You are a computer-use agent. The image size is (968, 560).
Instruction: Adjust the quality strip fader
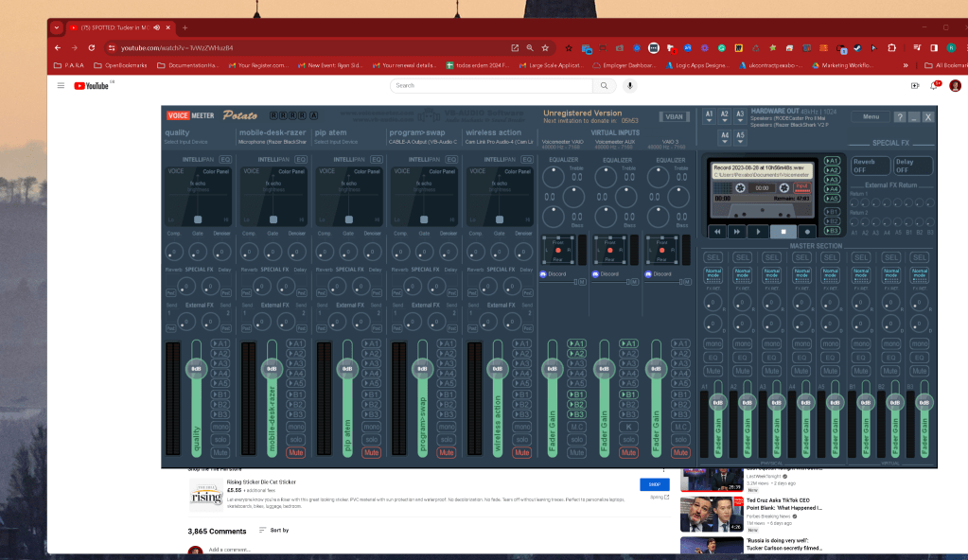coord(196,369)
